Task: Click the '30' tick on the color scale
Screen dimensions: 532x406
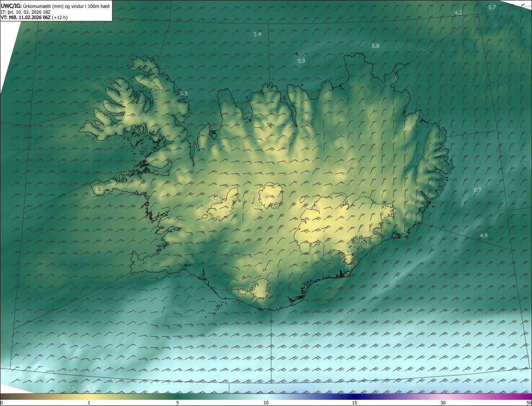Action: tap(443, 403)
